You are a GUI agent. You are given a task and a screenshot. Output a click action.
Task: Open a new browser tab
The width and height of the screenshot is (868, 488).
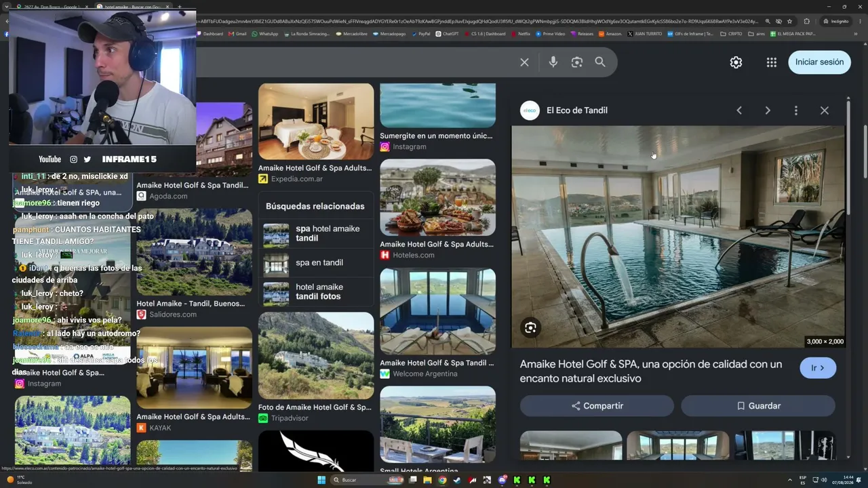click(179, 7)
